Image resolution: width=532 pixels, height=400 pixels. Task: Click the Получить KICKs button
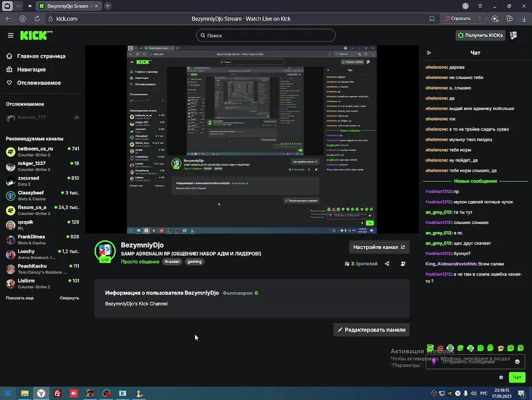pos(480,35)
